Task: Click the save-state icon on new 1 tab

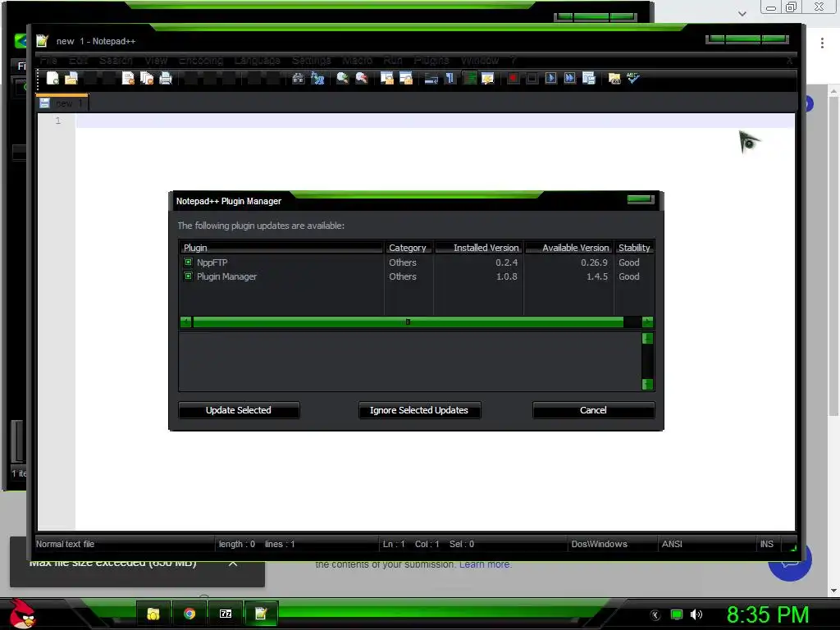Action: coord(45,103)
